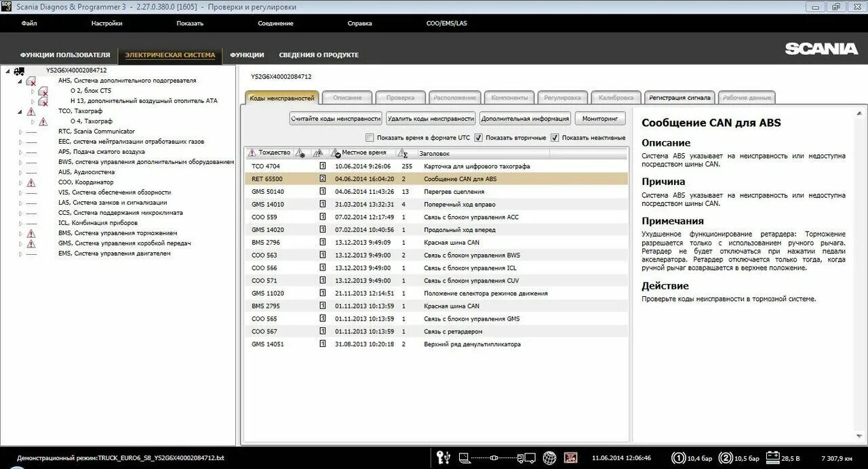Click the circuit 1 pressure gauge icon
Viewport: 868px width, 469px height.
pos(677,457)
